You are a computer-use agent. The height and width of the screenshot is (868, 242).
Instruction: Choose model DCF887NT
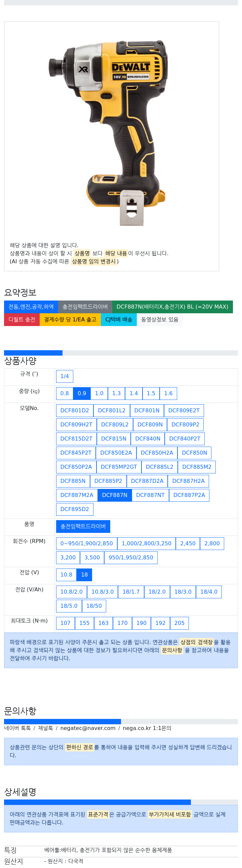coord(150,495)
